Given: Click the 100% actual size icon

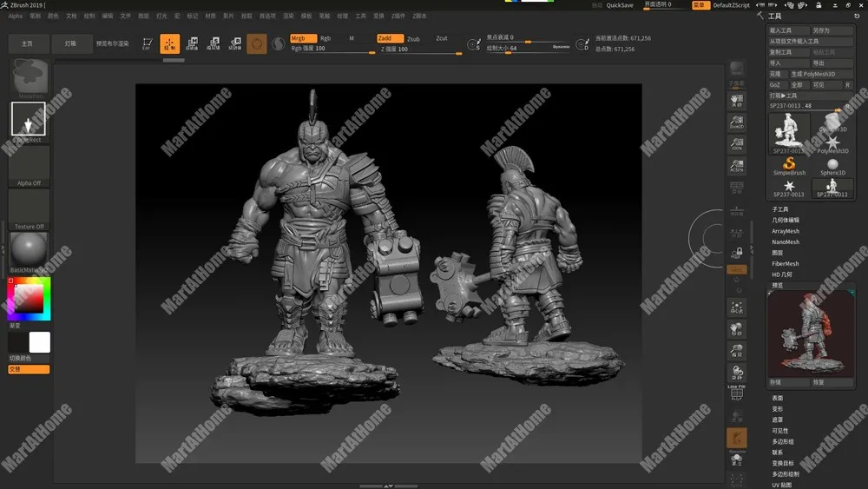Looking at the screenshot, I should tap(736, 144).
